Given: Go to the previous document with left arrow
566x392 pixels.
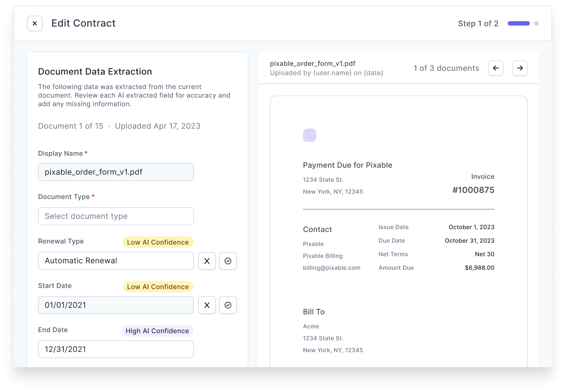Looking at the screenshot, I should 496,68.
